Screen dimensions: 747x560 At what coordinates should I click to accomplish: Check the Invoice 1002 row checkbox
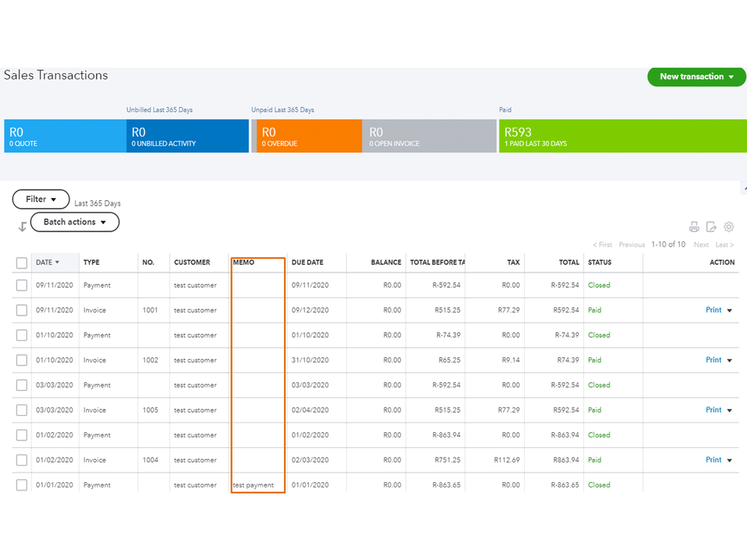(22, 360)
